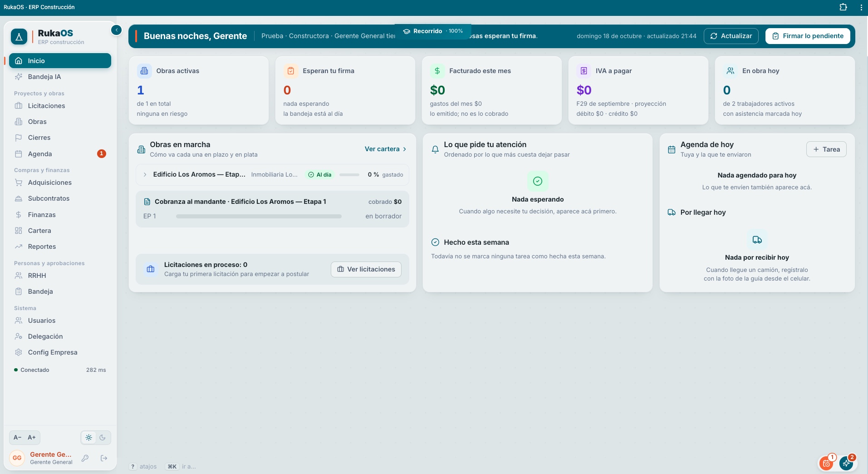The image size is (868, 474).
Task: Click the calendar icon beside Agenda de hoy
Action: [x=672, y=149]
